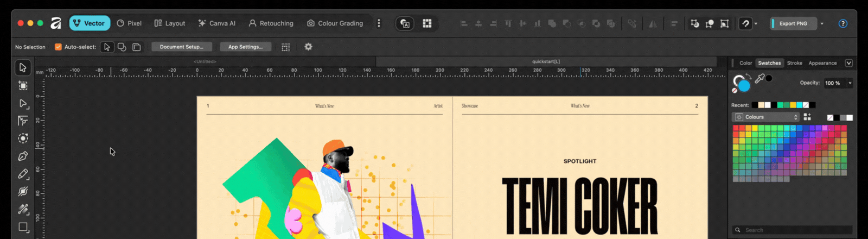Choose the Pencil tool
The width and height of the screenshot is (868, 239).
coord(23,174)
